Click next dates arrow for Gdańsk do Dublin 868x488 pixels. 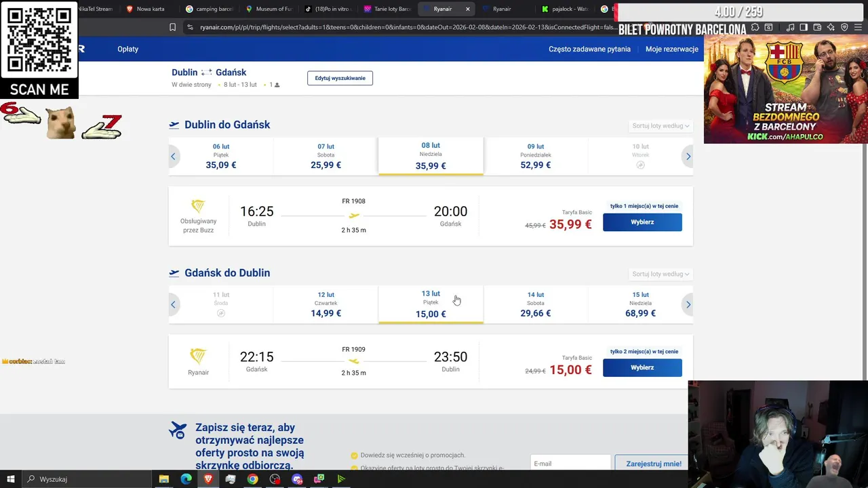click(x=688, y=304)
